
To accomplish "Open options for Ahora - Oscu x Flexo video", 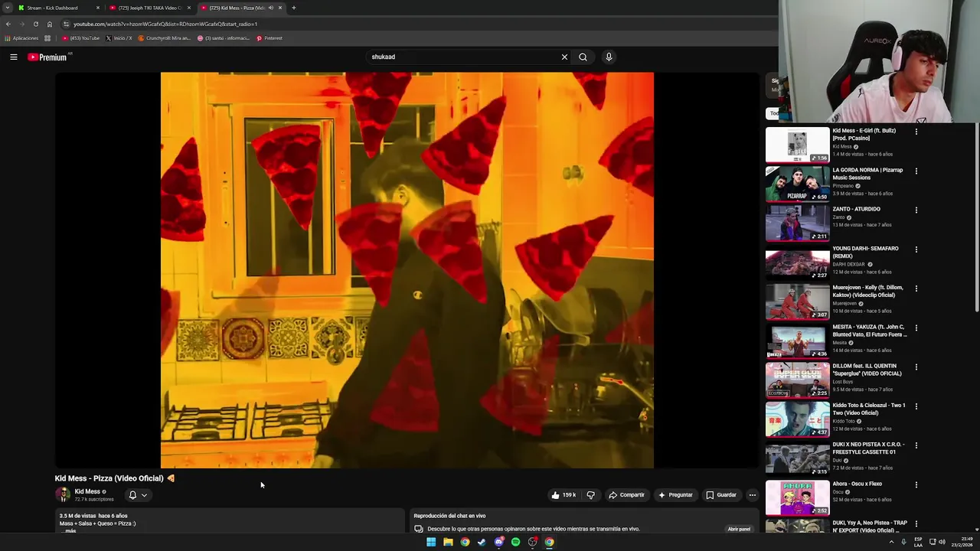I will coord(916,484).
